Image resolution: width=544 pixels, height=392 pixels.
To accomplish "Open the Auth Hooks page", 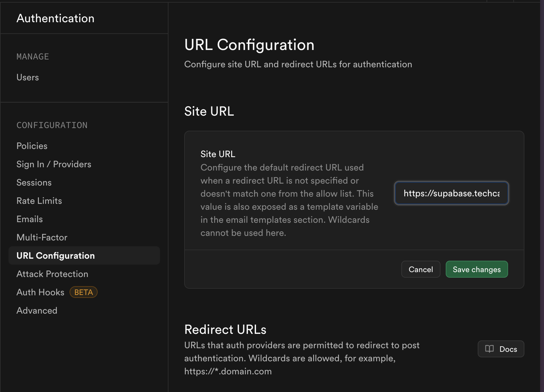I will tap(40, 292).
